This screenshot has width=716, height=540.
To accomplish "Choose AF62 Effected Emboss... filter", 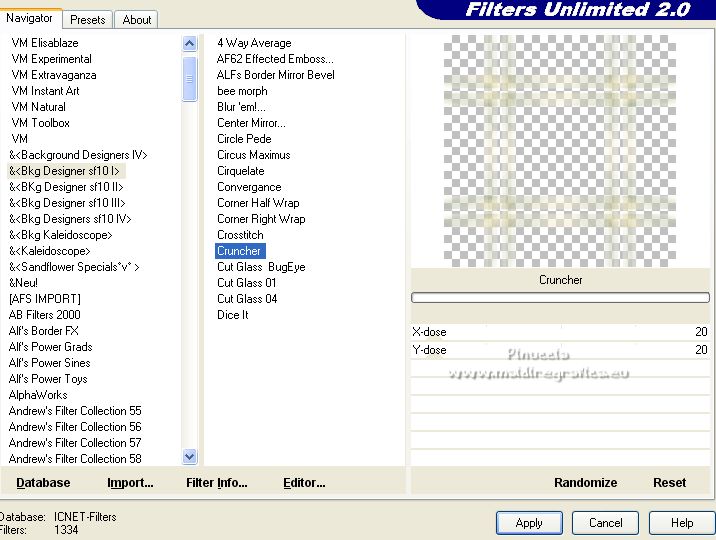I will (x=275, y=59).
